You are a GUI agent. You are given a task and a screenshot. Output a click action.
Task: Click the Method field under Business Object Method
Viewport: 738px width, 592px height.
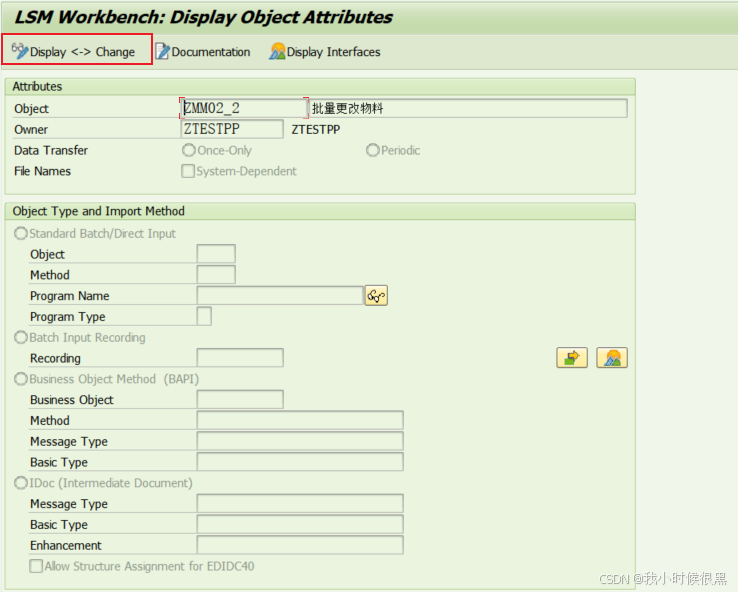[x=300, y=420]
